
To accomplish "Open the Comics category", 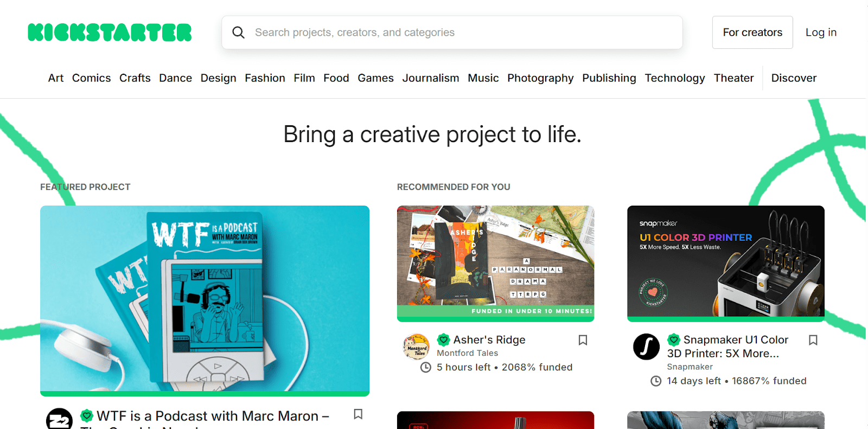I will point(91,78).
